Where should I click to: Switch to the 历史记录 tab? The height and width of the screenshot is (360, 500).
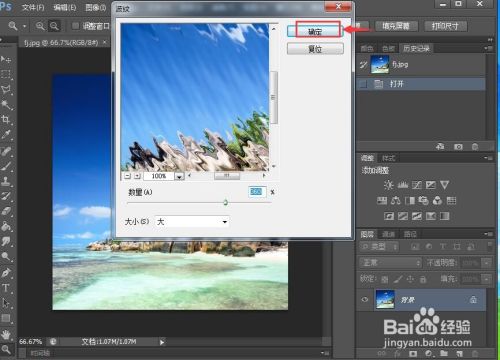coord(416,48)
